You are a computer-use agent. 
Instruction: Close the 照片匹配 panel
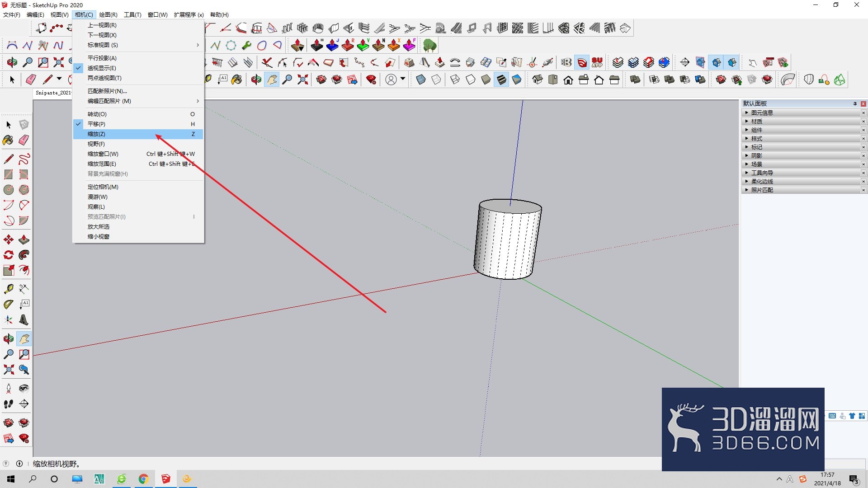coord(863,190)
